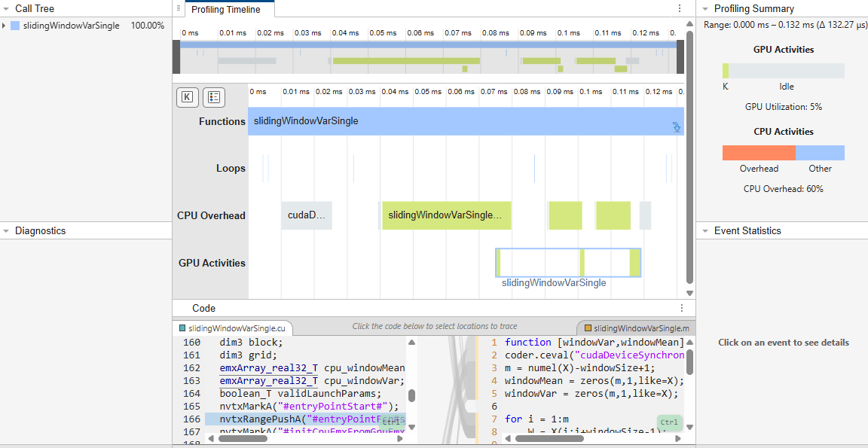
Task: Collapse the Diagnostics panel
Action: tap(6, 230)
